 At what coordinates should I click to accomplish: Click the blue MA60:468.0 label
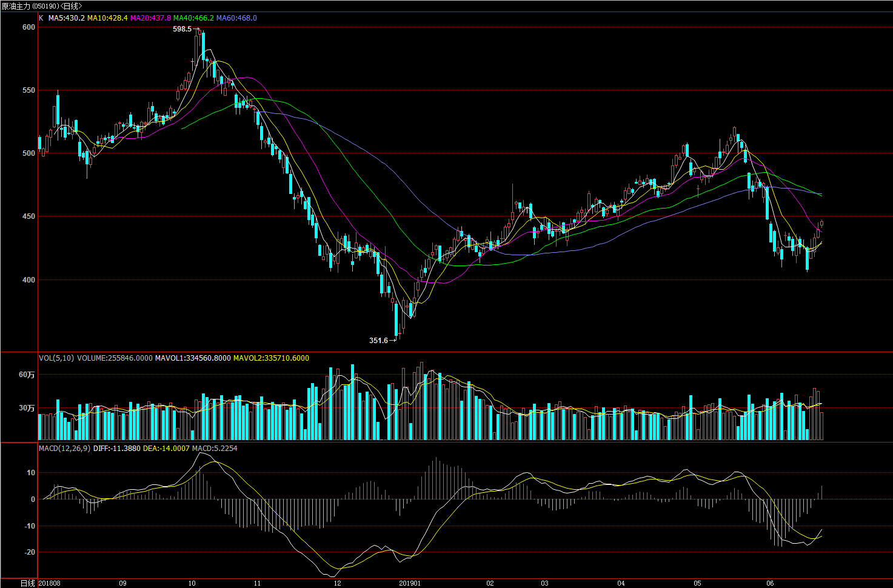(x=236, y=18)
